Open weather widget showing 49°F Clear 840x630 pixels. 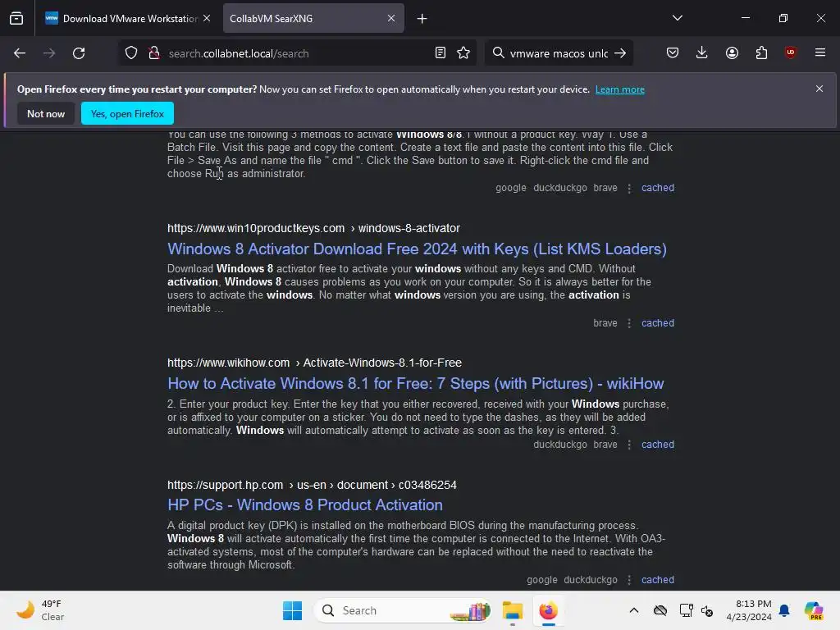click(x=39, y=610)
